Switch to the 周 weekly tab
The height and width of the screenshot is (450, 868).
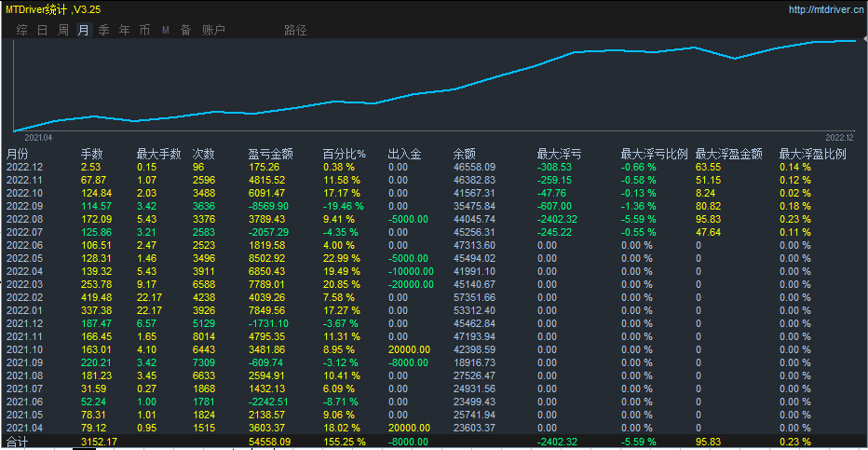[63, 30]
